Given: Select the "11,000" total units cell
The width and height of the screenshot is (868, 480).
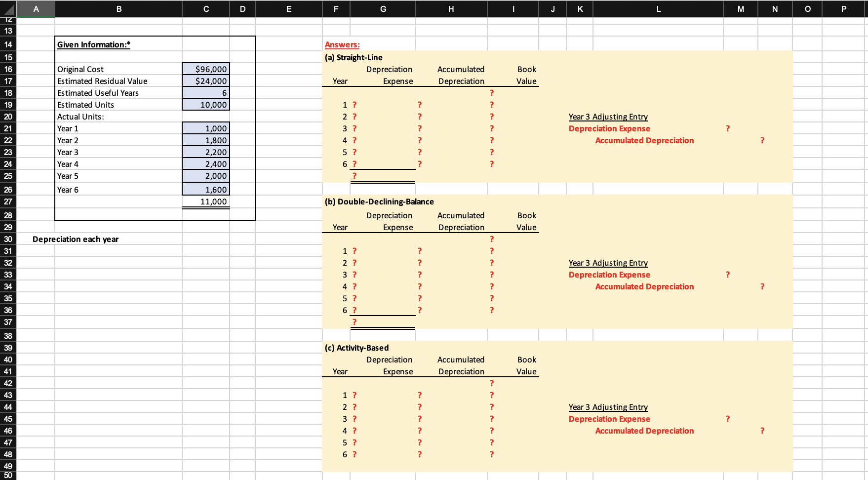Looking at the screenshot, I should tap(206, 201).
